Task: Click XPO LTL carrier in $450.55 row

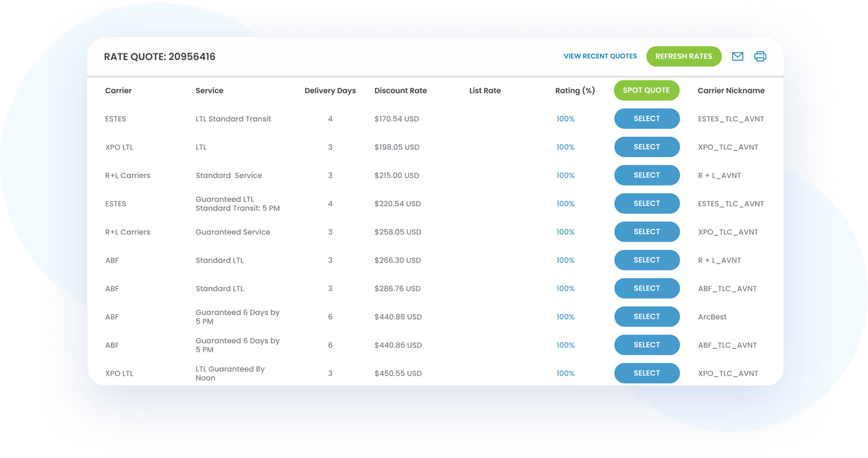Action: coord(119,373)
